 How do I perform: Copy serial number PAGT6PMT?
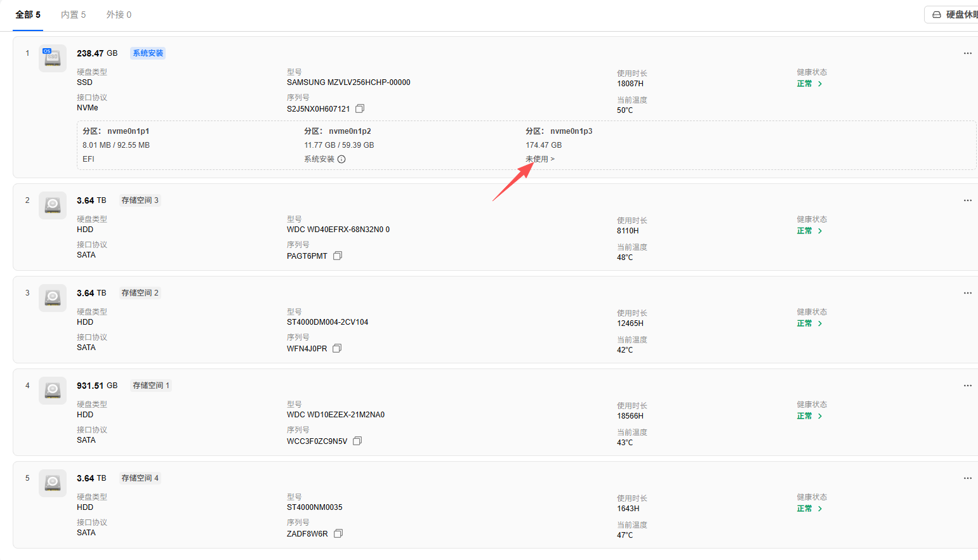click(x=338, y=256)
